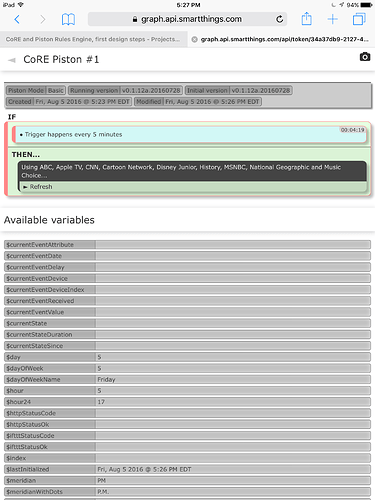Screen dimensions: 375x500
Task: Open the share sheet icon
Action: coord(306,19)
